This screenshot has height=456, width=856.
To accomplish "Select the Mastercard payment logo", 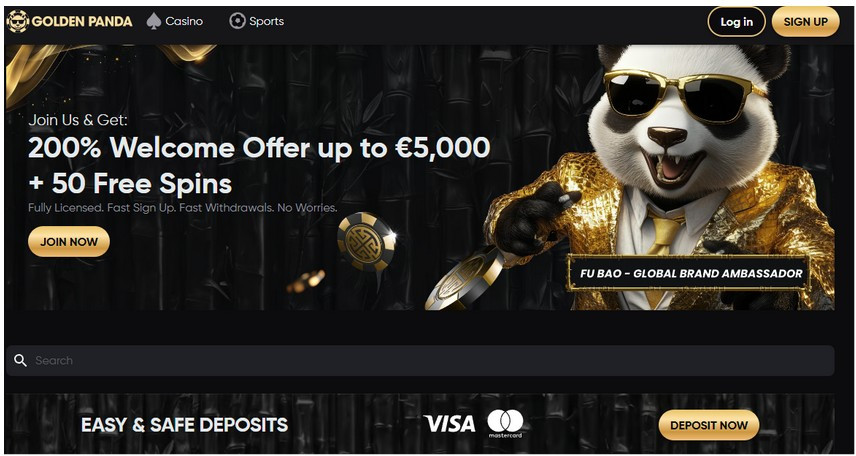I will 505,424.
